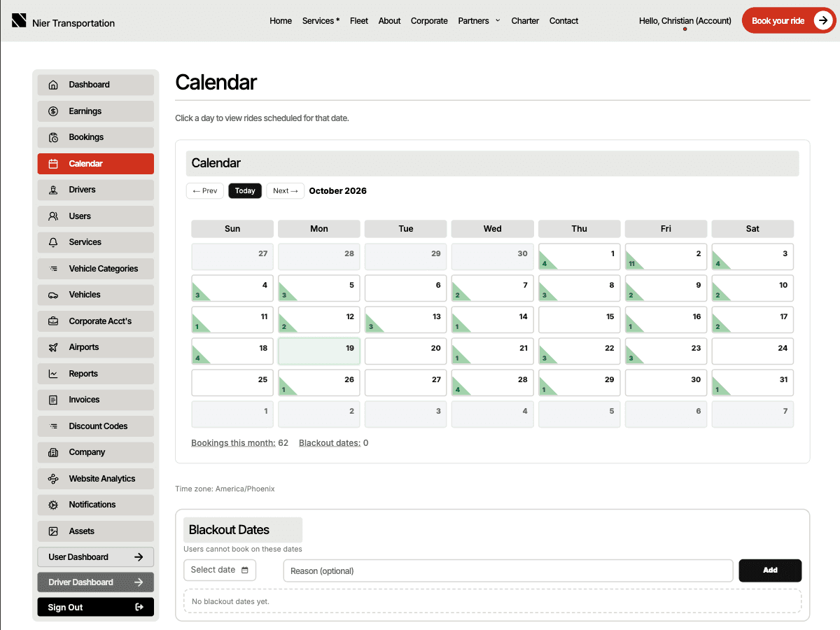Expand the Partners dropdown menu

pyautogui.click(x=479, y=21)
